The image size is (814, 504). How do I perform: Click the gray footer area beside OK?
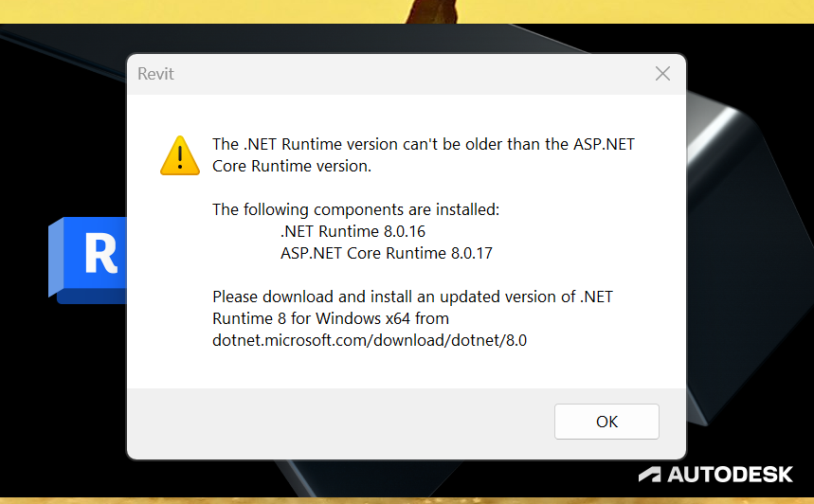click(x=332, y=423)
